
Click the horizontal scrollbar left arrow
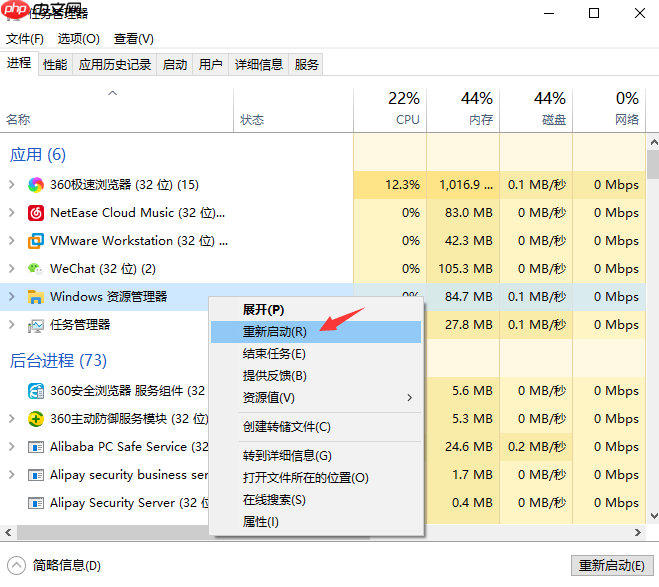[x=8, y=533]
